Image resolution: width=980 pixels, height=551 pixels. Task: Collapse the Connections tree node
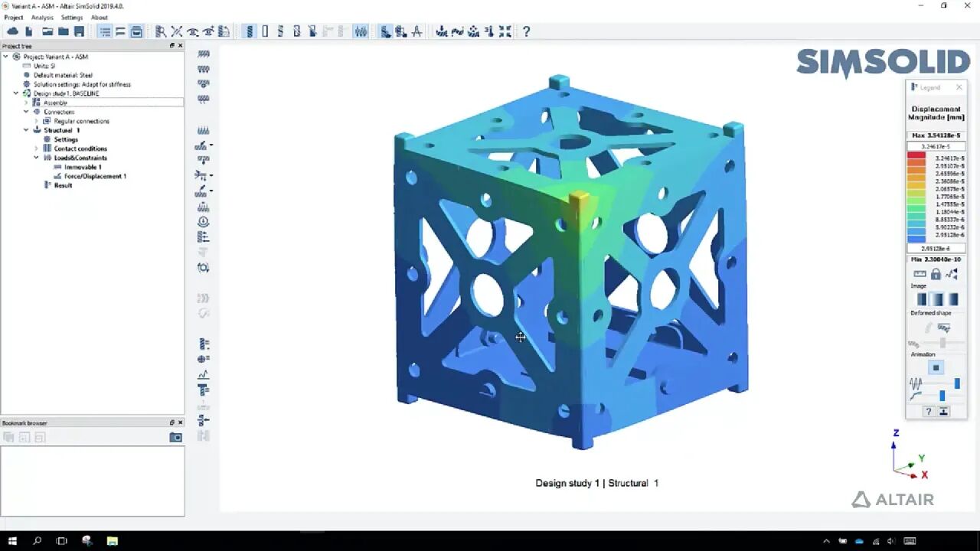(26, 112)
